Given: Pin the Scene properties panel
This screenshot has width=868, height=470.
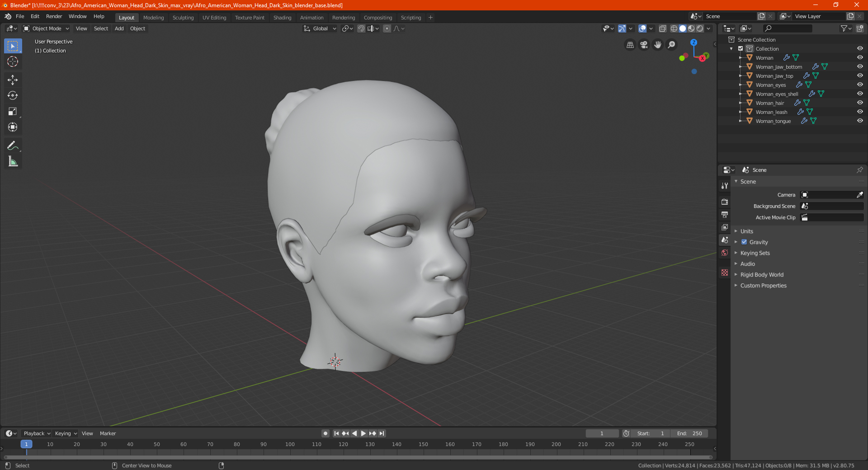Looking at the screenshot, I should (x=859, y=170).
